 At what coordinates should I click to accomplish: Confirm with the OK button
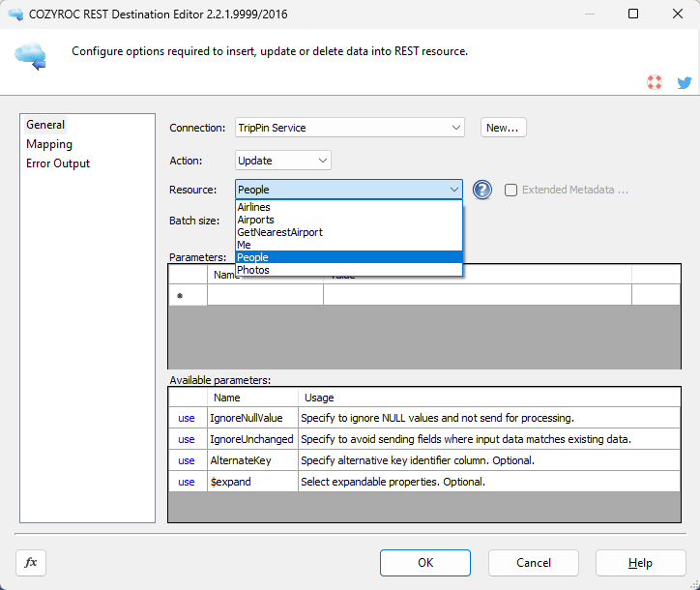425,562
